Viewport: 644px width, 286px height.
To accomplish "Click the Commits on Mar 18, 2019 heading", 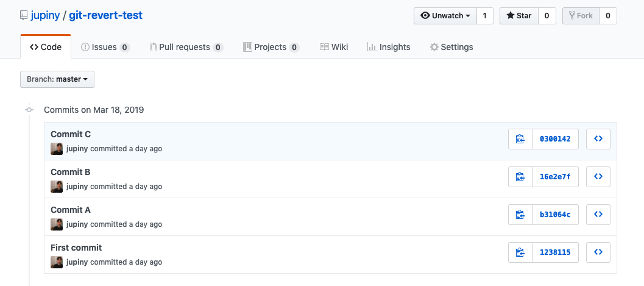I will point(94,110).
